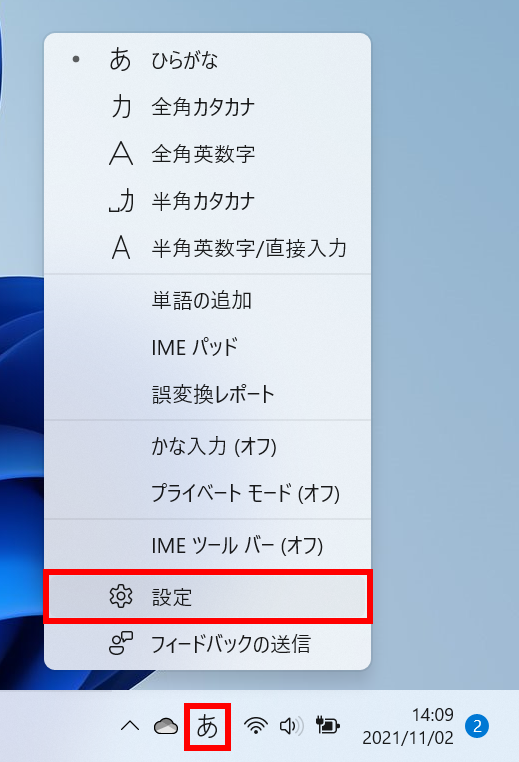Click the speaker volume icon
The image size is (519, 762).
click(292, 726)
